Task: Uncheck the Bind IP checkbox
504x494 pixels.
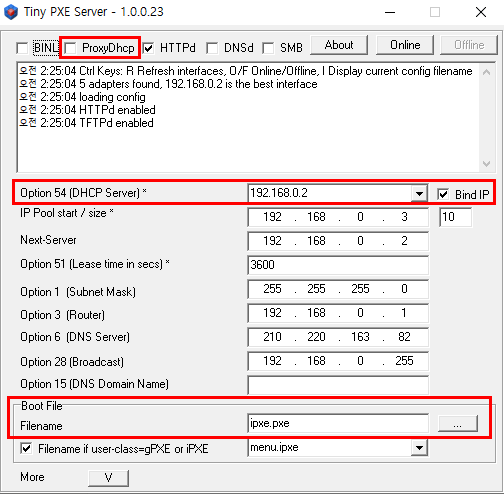Action: click(x=443, y=194)
